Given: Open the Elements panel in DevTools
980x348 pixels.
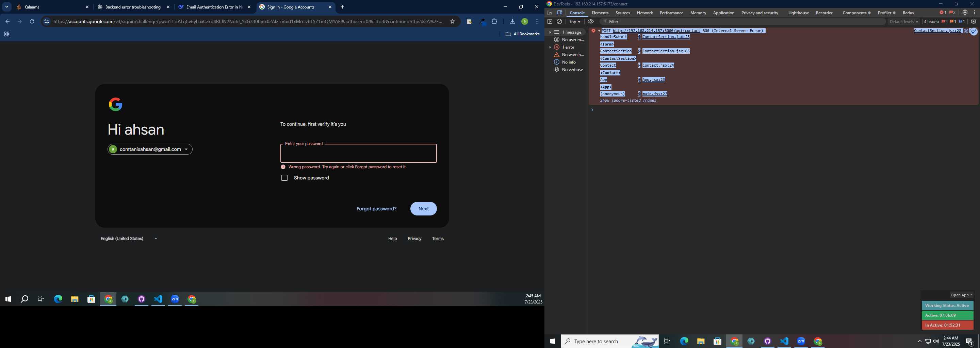Looking at the screenshot, I should (600, 13).
